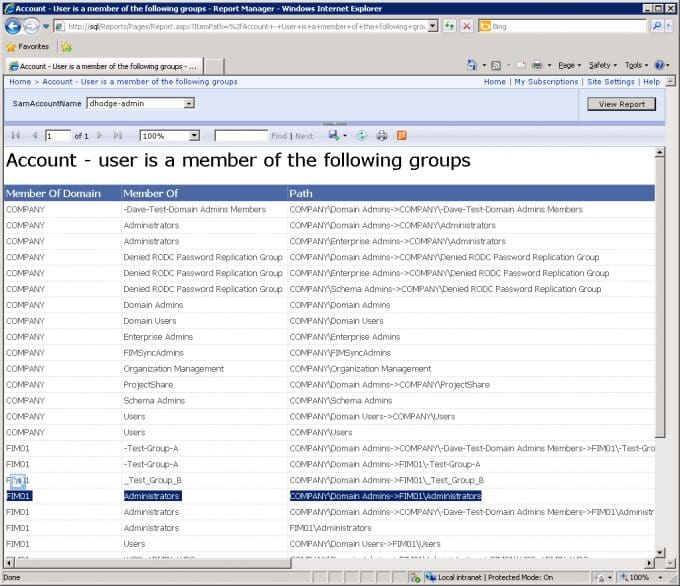This screenshot has height=586, width=680.
Task: Open the Tools menu
Action: (x=636, y=65)
